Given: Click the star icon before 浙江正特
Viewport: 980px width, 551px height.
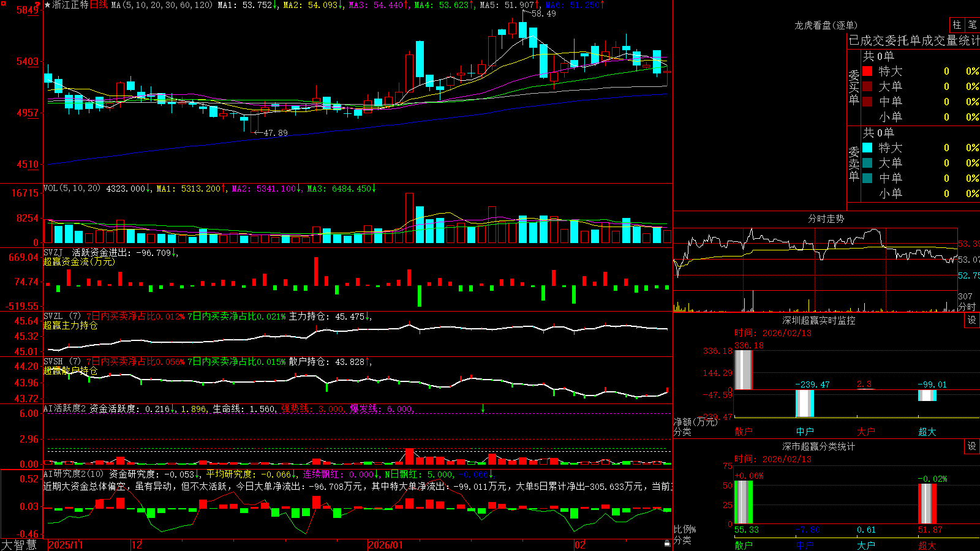Looking at the screenshot, I should (x=48, y=5).
